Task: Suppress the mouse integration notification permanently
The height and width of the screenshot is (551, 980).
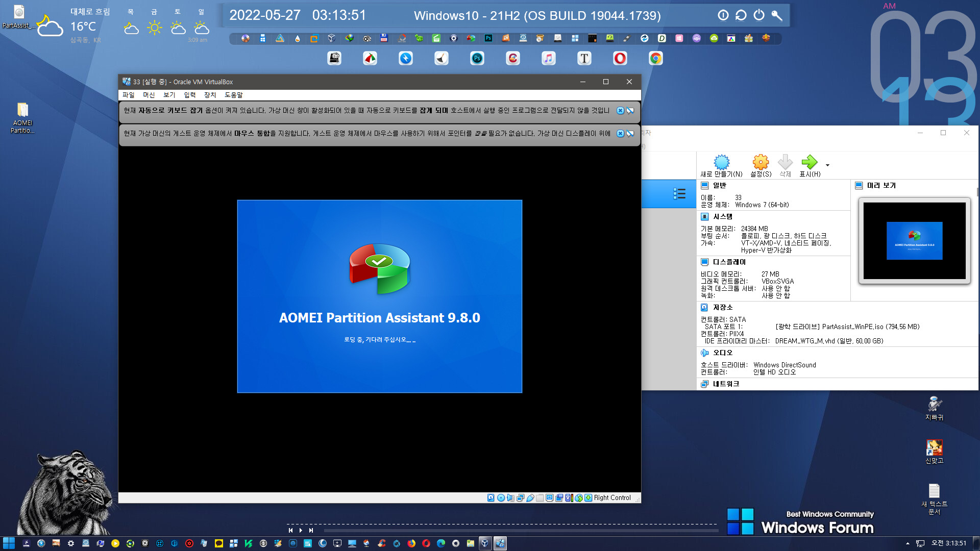Action: [630, 134]
